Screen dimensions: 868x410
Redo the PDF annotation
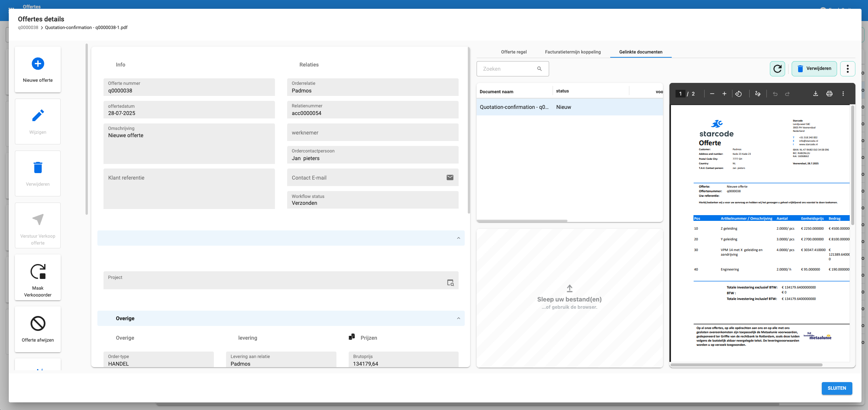[x=787, y=94]
